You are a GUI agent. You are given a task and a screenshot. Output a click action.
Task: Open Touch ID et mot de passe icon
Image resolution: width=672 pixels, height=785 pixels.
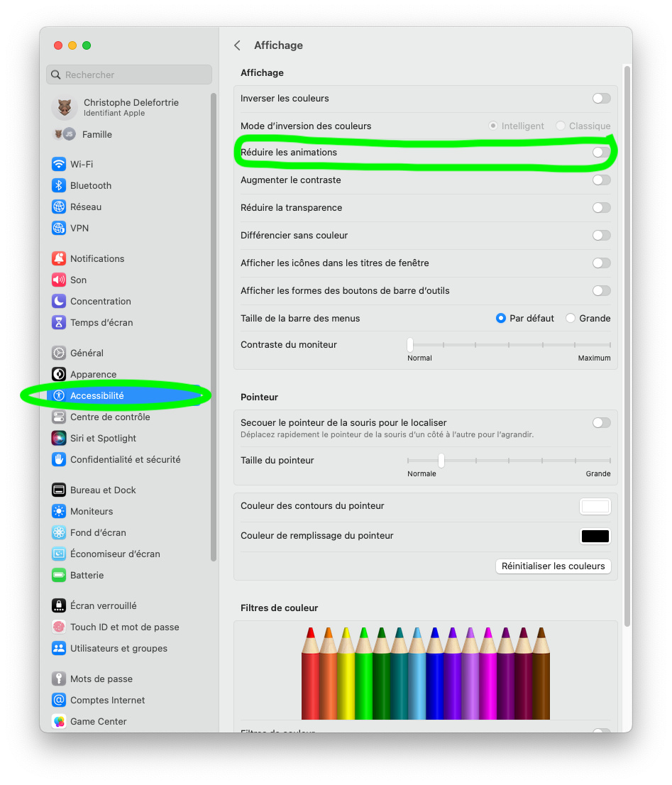click(59, 627)
